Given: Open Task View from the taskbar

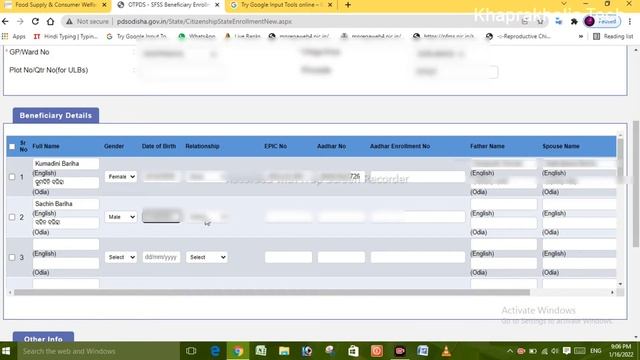Looking at the screenshot, I should pos(191,351).
